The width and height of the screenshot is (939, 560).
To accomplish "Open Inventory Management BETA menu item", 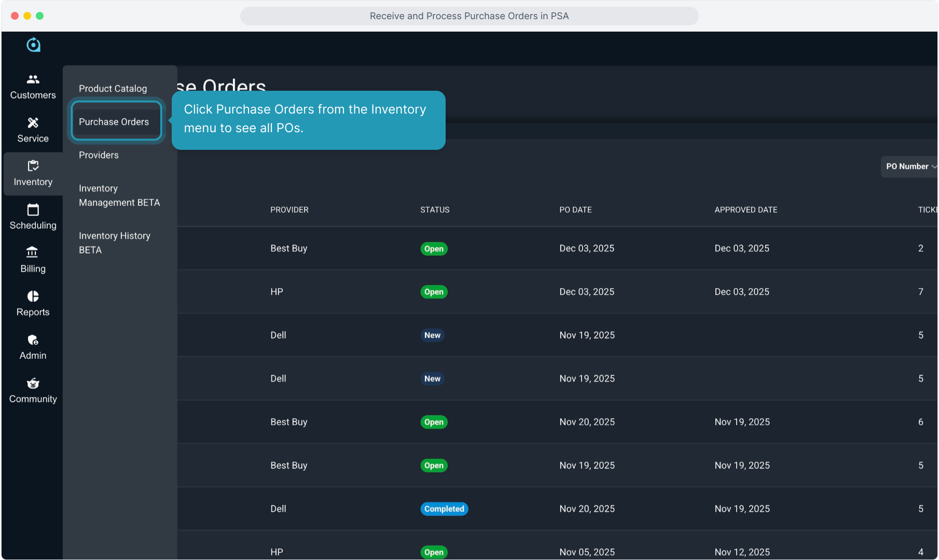I will 119,195.
